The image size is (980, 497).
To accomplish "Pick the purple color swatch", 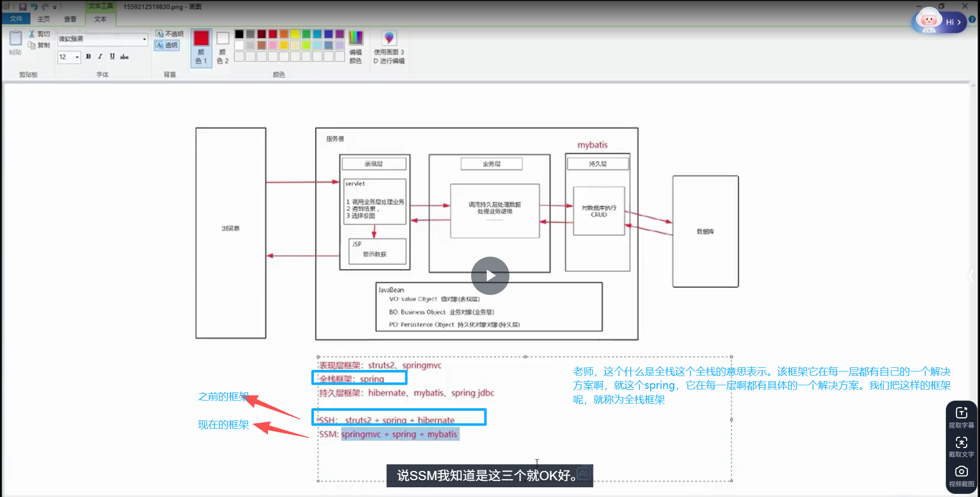I will click(x=339, y=34).
